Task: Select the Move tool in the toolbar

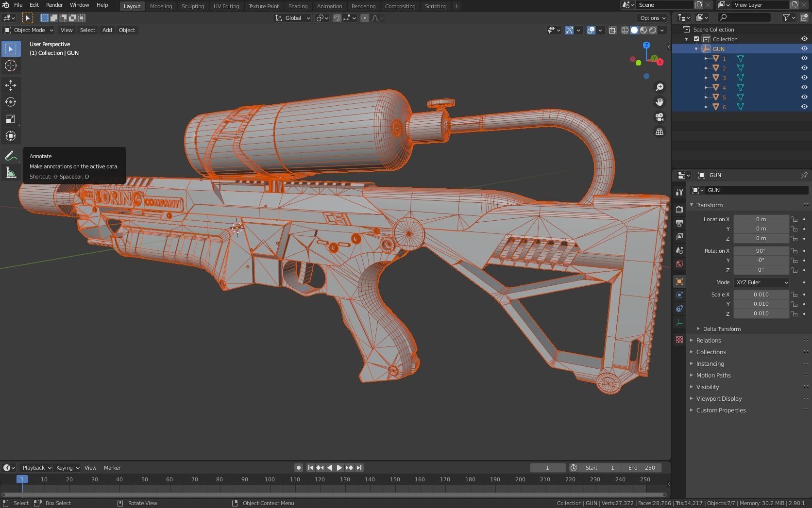Action: point(10,85)
